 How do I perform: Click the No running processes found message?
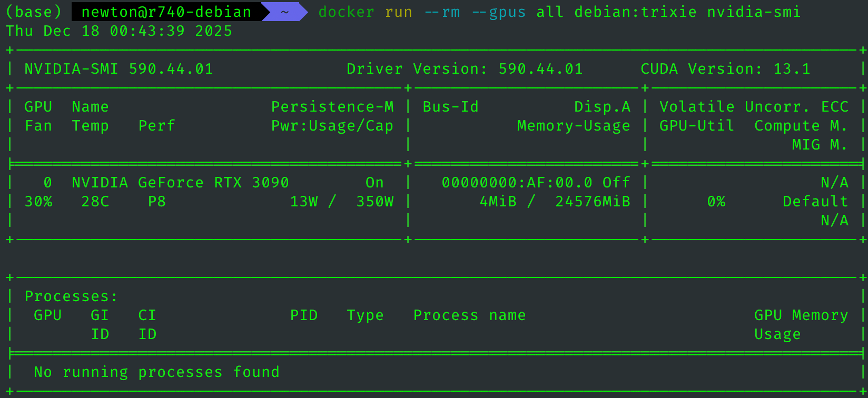coord(156,372)
